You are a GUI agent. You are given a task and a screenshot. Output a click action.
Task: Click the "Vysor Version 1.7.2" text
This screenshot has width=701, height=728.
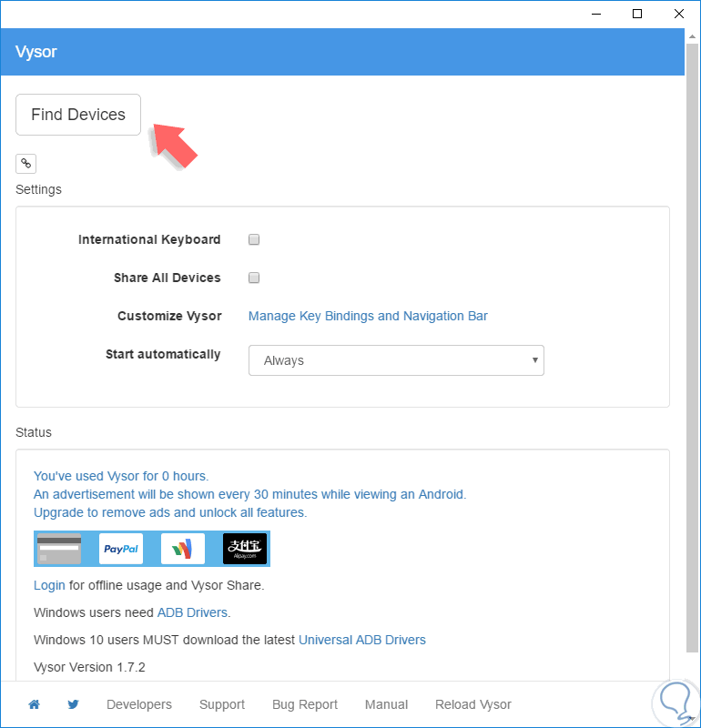coord(89,667)
